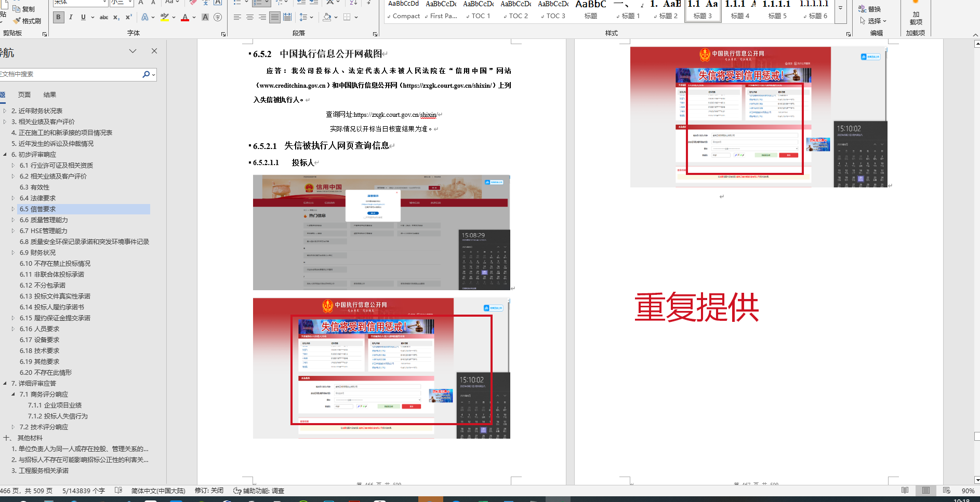
Task: Expand the styles gallery
Action: pos(841,8)
